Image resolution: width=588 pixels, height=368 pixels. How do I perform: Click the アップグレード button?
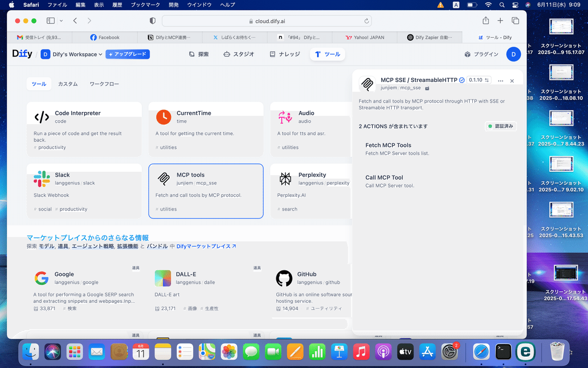pos(127,54)
